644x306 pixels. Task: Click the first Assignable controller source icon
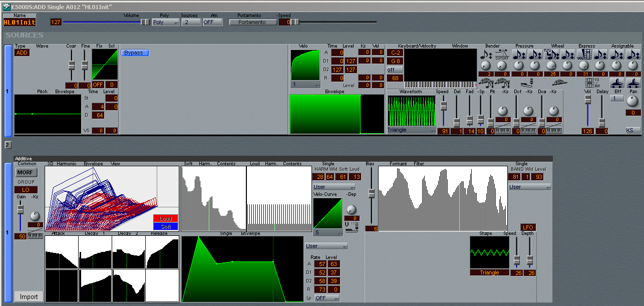(617, 83)
